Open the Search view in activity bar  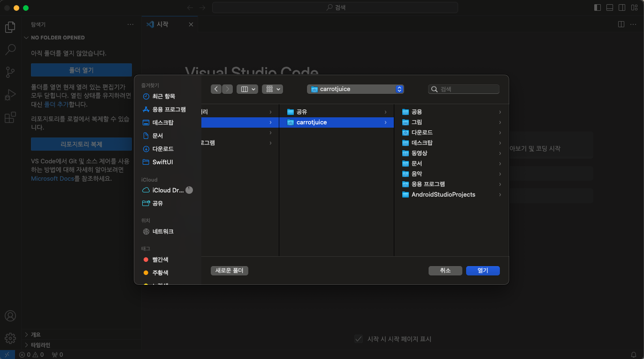(x=10, y=49)
